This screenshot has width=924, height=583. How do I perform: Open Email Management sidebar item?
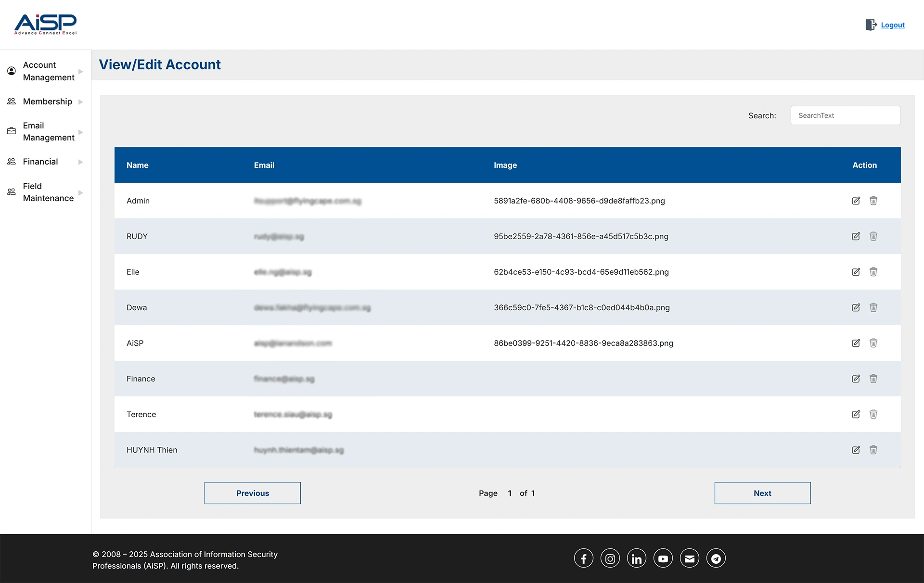tap(48, 131)
